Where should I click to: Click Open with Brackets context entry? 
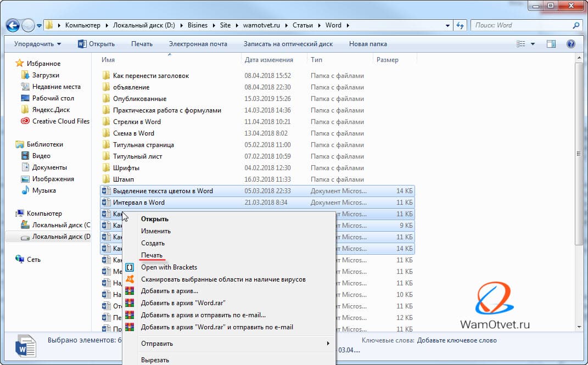tap(169, 267)
